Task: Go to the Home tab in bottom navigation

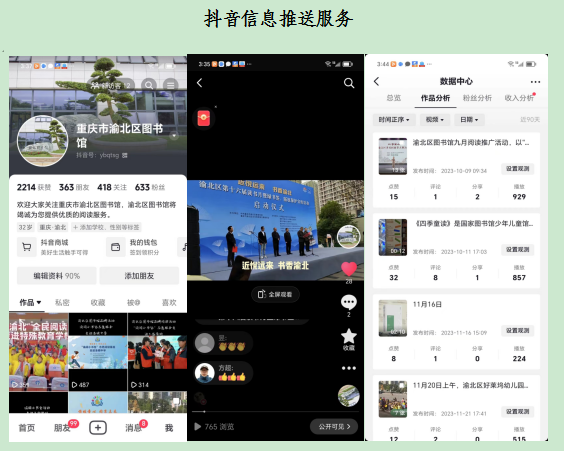Action: [x=27, y=428]
